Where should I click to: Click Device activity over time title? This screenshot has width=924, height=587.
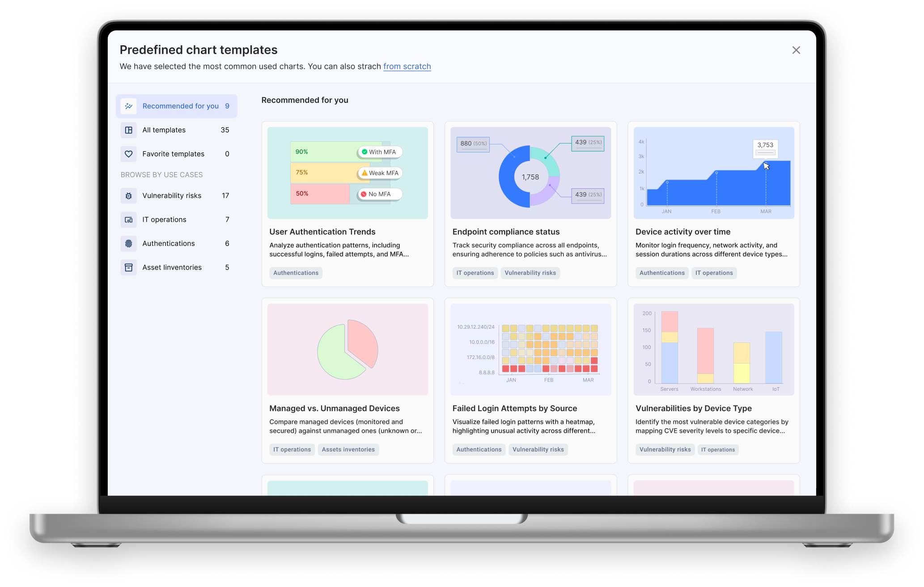(683, 232)
